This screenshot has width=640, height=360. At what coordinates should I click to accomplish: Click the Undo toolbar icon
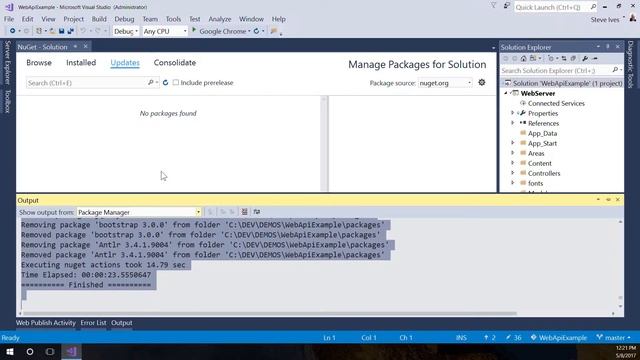click(x=83, y=31)
